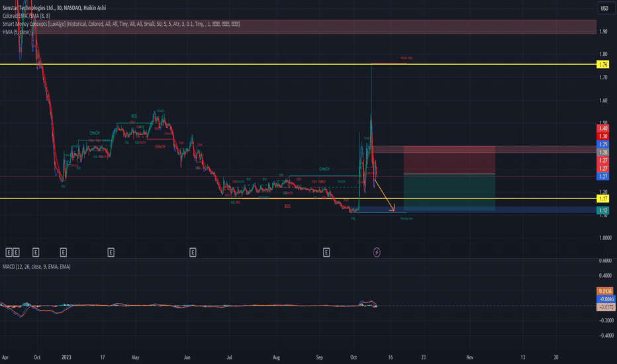The height and width of the screenshot is (364, 617).
Task: Click the yellow 1.76 price label
Action: [603, 65]
